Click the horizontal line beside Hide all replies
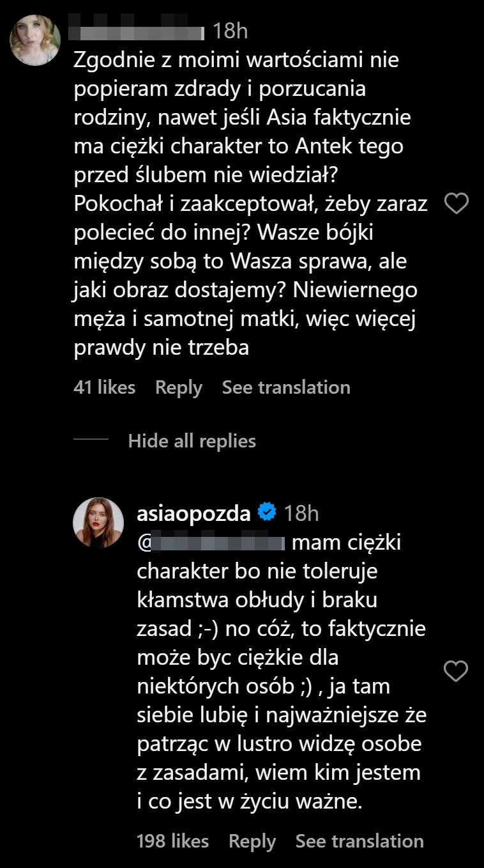This screenshot has width=484, height=868. (x=91, y=440)
